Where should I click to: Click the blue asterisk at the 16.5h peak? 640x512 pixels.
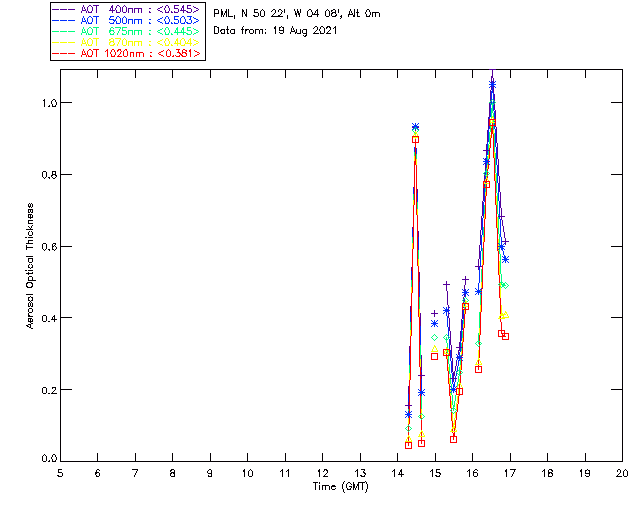(492, 85)
